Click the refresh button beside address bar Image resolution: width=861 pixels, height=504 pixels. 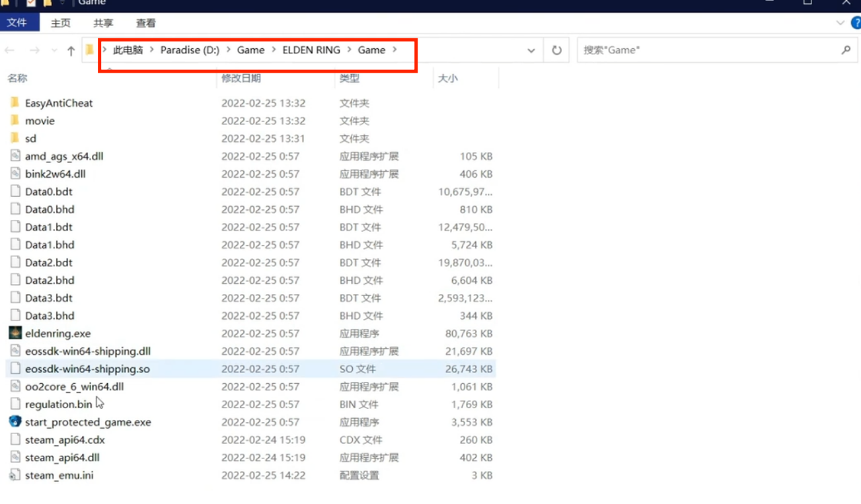556,50
